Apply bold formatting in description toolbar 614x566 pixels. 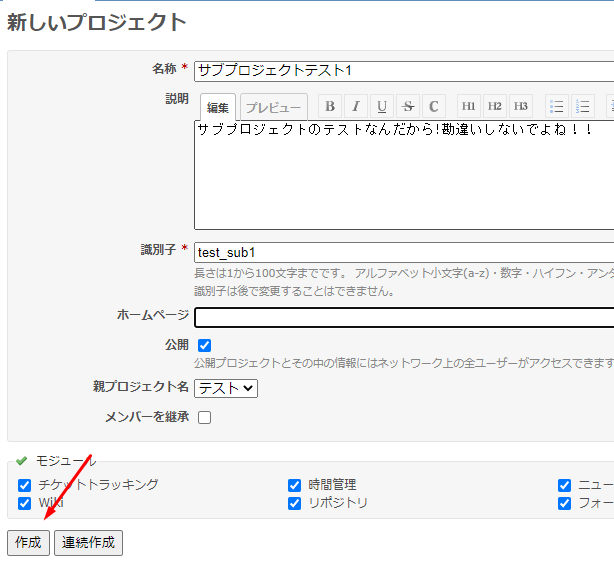pos(330,106)
